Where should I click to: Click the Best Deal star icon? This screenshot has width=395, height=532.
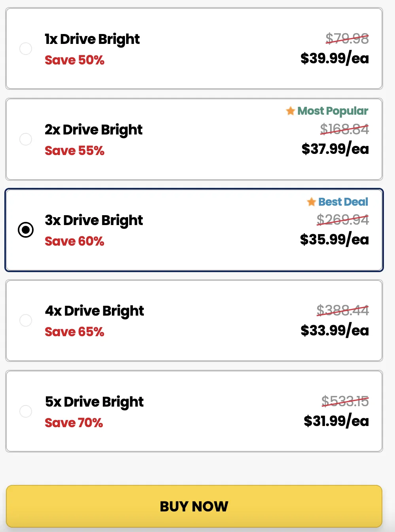tap(312, 202)
